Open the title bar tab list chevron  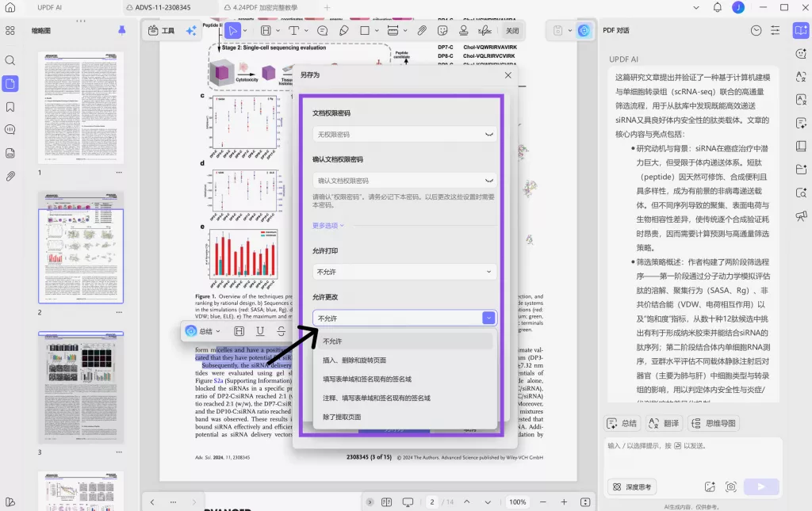tap(696, 7)
